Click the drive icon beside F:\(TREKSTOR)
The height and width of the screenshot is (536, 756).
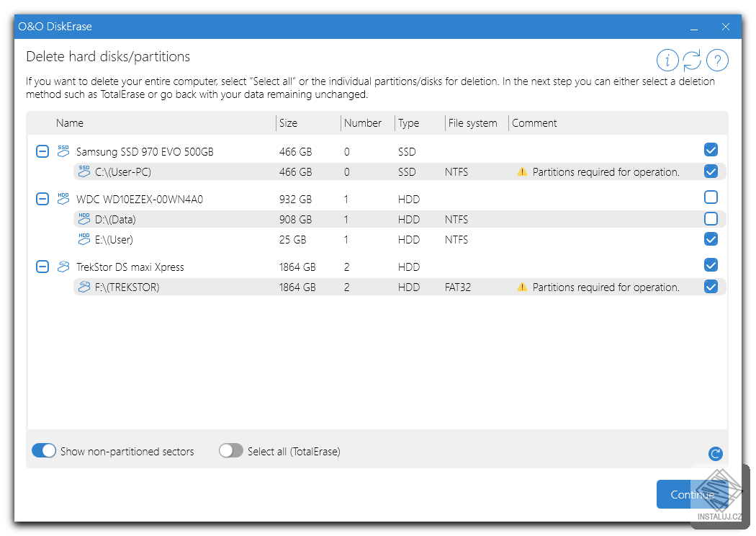click(84, 287)
